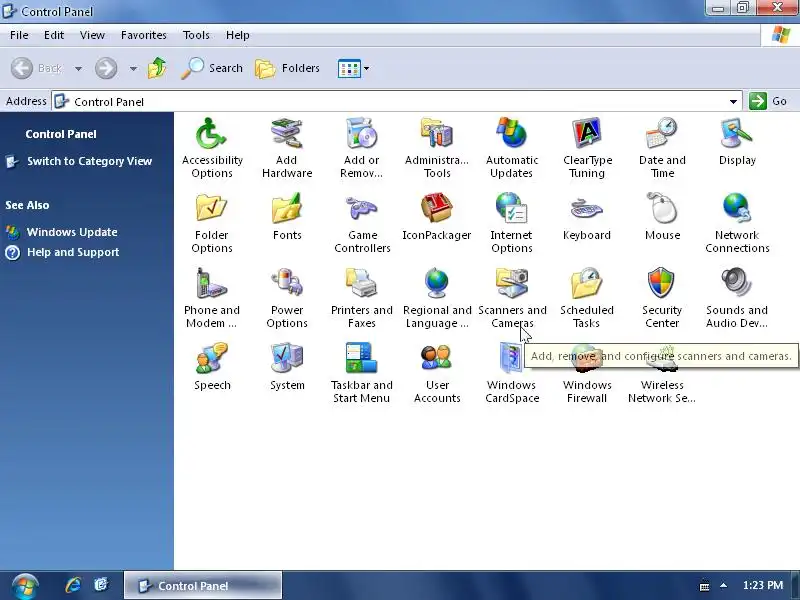This screenshot has width=800, height=600.
Task: Open the Display icon
Action: [x=737, y=133]
